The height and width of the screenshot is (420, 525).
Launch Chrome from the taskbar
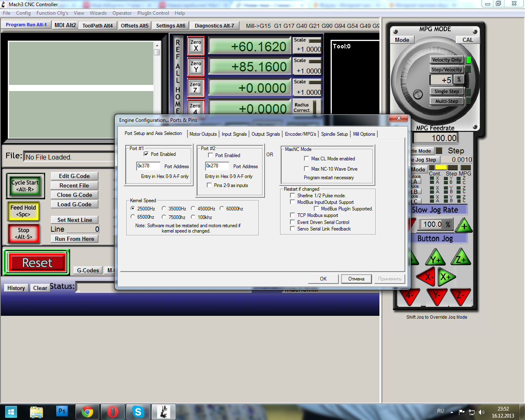click(x=87, y=411)
